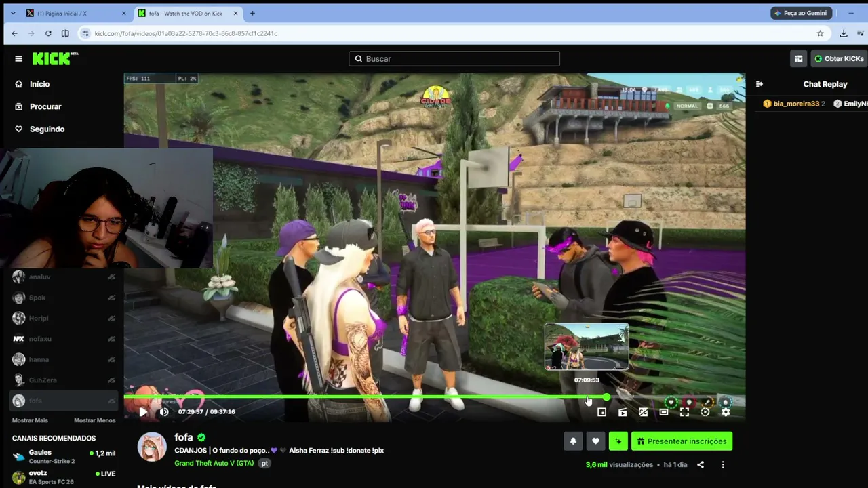Open analuv channel in sidebar
Screen dimensions: 868x488
coord(64,277)
